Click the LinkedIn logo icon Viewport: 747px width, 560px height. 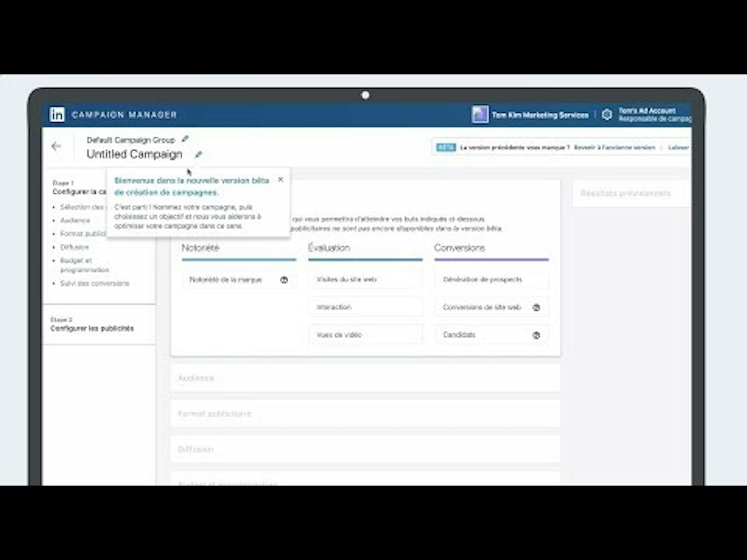coord(57,114)
